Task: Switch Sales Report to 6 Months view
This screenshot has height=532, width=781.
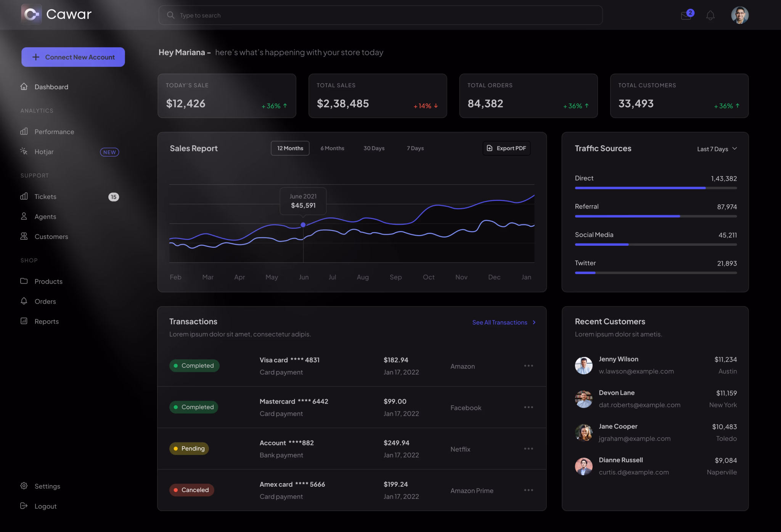Action: point(332,148)
